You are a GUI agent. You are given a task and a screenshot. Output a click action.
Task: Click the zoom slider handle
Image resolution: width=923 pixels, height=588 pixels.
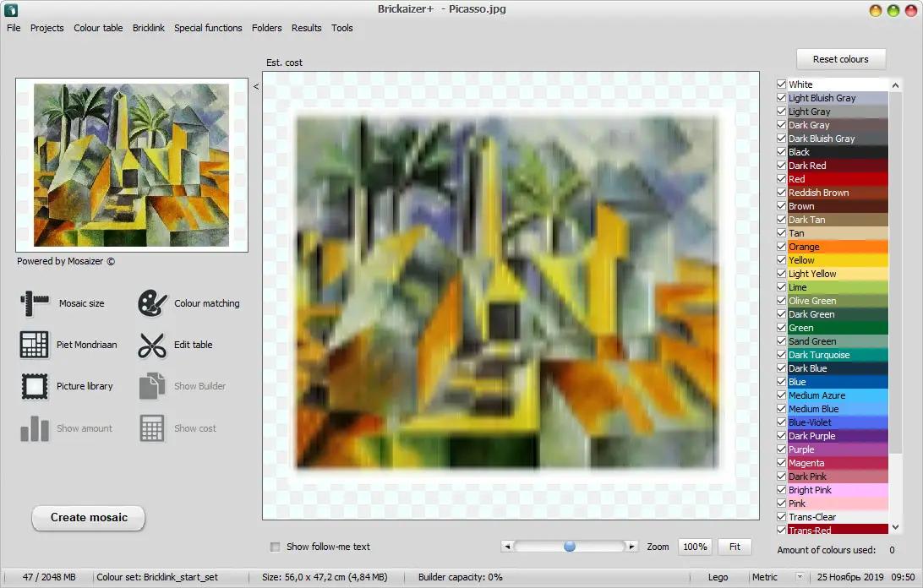570,547
